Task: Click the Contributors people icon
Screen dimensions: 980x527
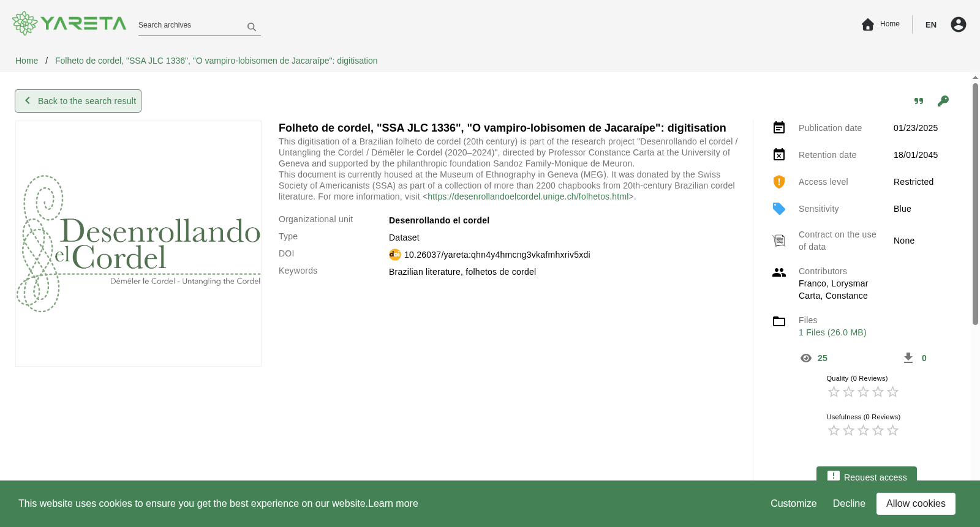Action: (779, 272)
